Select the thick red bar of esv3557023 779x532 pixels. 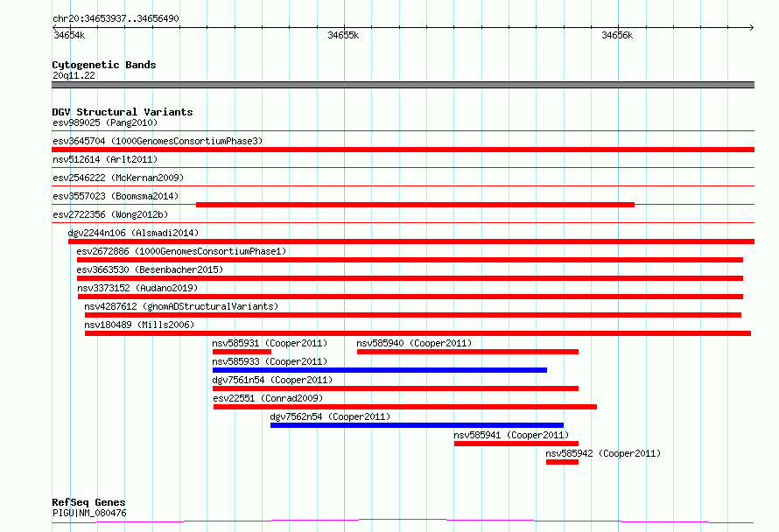pos(416,205)
